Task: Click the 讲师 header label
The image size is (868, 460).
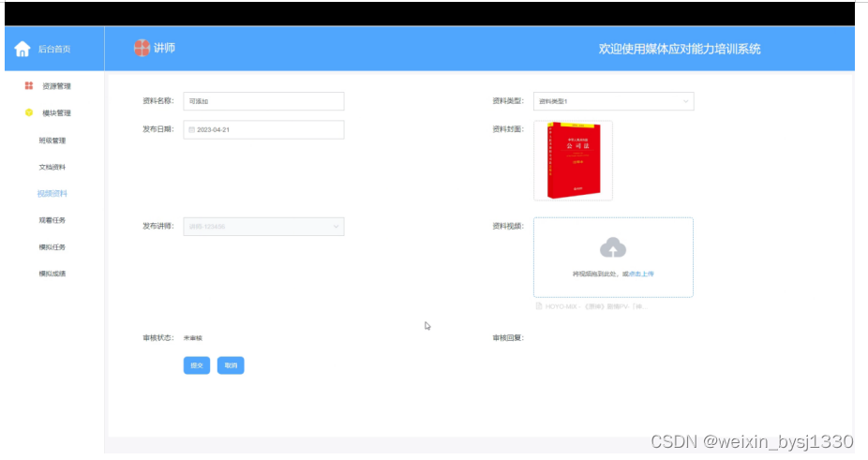Action: tap(164, 48)
